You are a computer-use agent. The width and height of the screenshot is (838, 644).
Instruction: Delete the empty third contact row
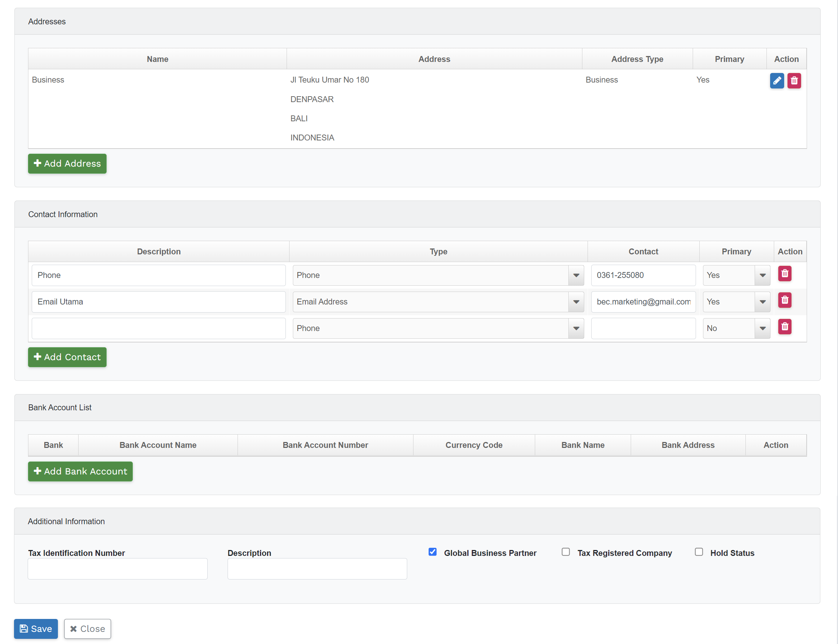(784, 326)
